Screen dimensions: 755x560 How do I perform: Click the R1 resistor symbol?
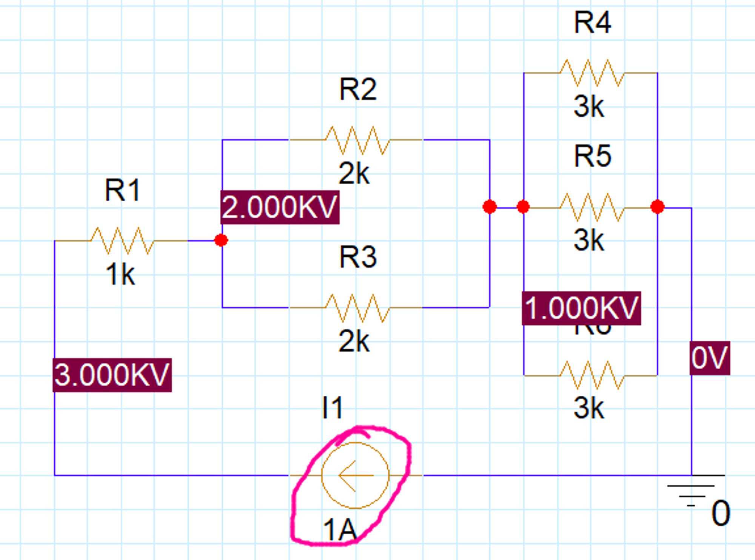tap(122, 240)
